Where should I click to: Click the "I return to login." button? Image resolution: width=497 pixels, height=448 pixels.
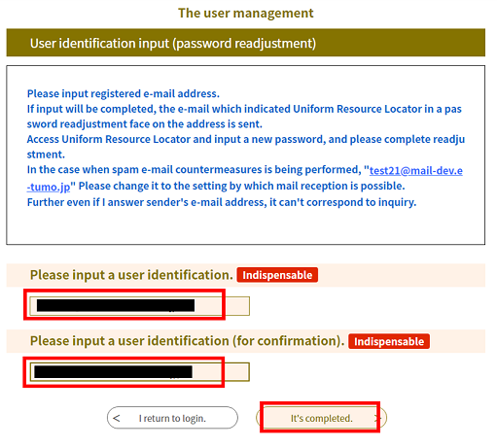(172, 418)
